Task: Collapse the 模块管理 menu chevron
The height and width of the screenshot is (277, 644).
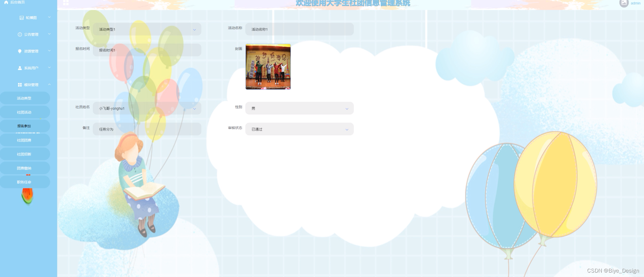Action: click(x=49, y=85)
